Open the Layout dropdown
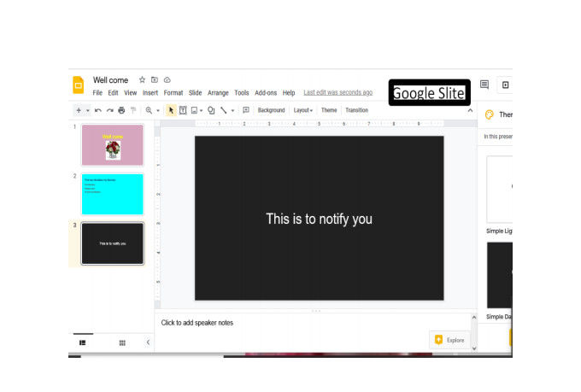Viewport: 581px width, 392px height. click(303, 110)
